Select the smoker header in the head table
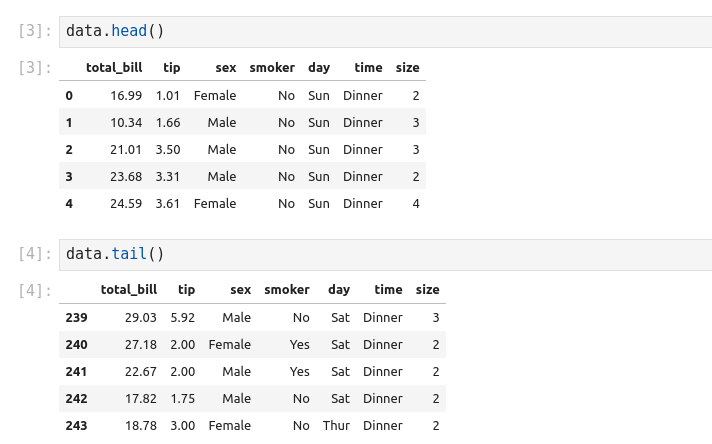 (271, 68)
